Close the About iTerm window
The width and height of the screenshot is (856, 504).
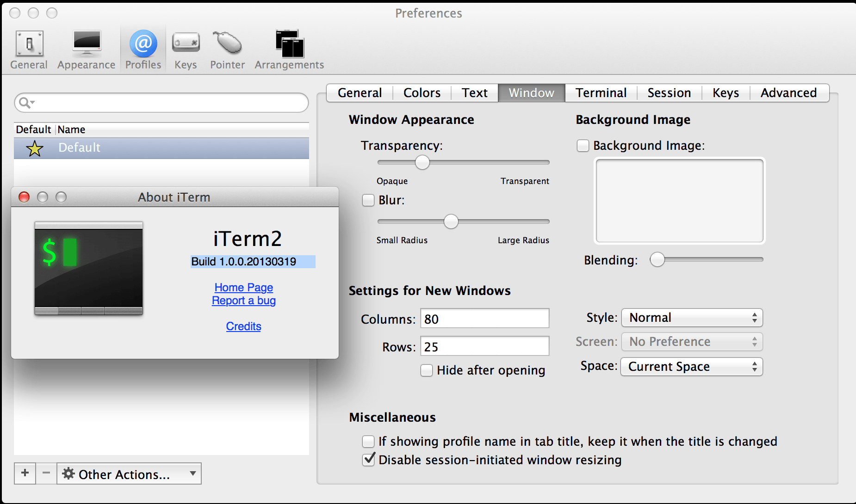pyautogui.click(x=24, y=197)
